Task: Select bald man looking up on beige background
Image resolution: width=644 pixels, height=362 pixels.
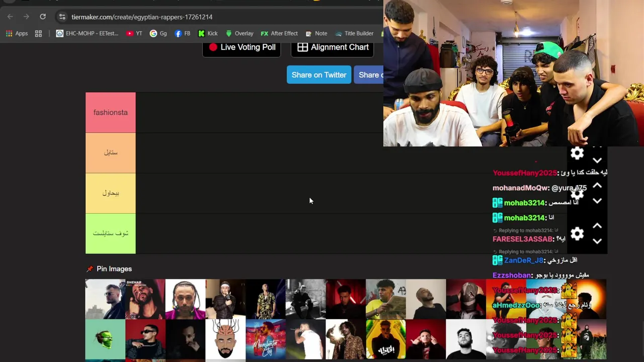Action: click(x=426, y=299)
